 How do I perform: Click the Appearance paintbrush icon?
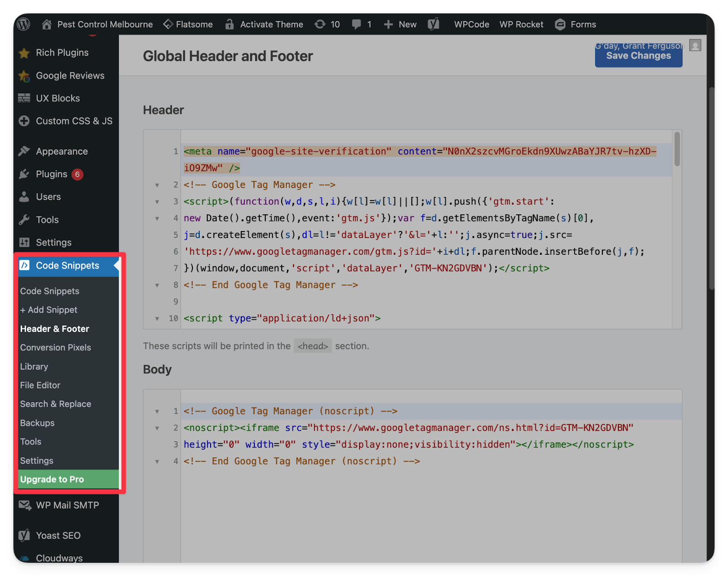coord(24,151)
